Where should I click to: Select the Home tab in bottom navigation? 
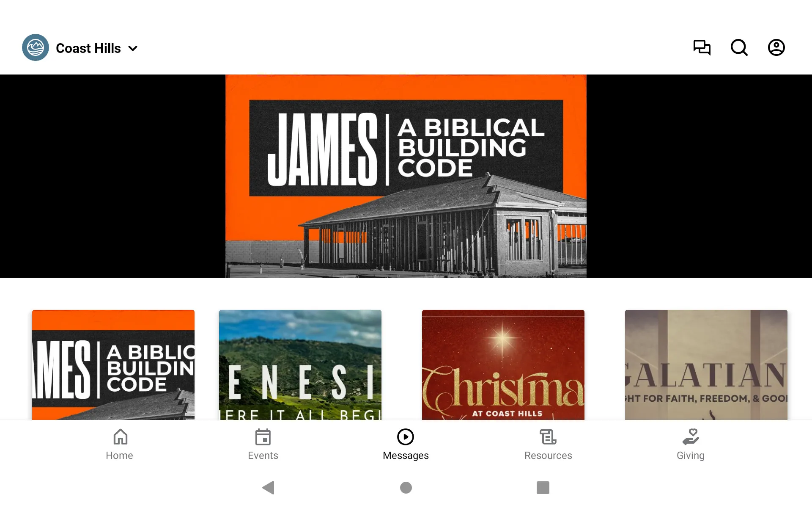(x=119, y=444)
